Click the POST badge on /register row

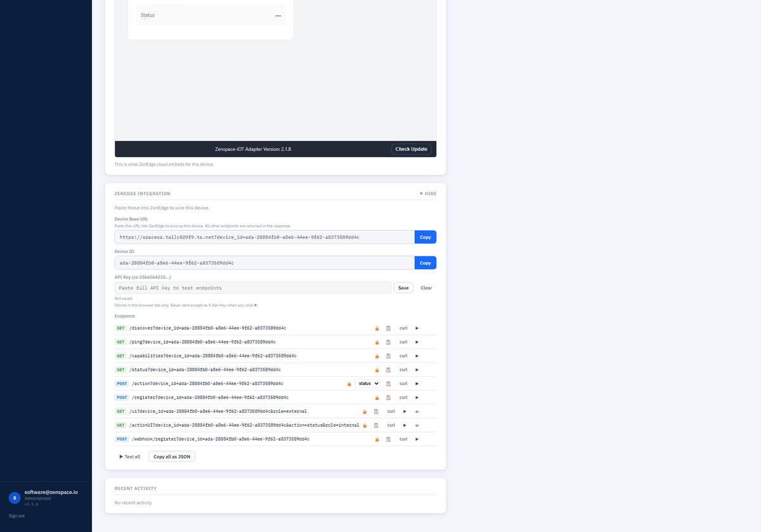[x=122, y=398]
